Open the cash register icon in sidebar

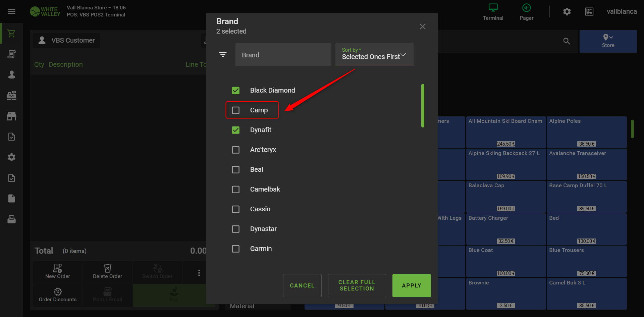coord(12,96)
